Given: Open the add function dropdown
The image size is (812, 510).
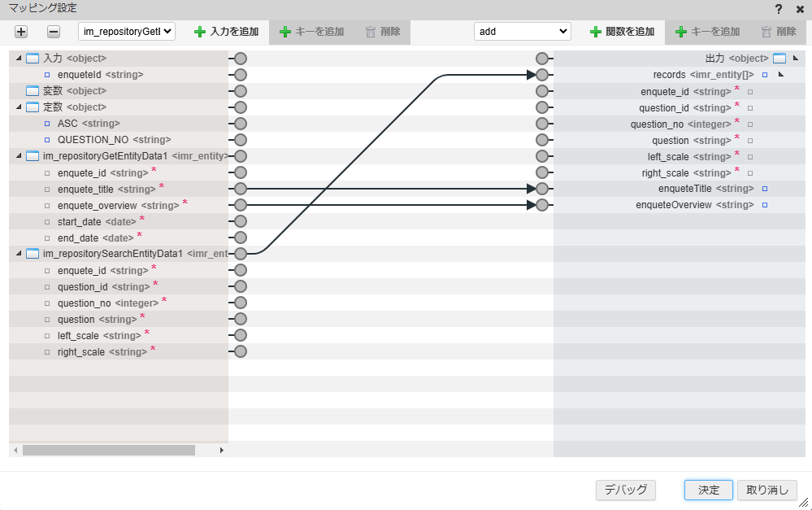Looking at the screenshot, I should tap(522, 31).
